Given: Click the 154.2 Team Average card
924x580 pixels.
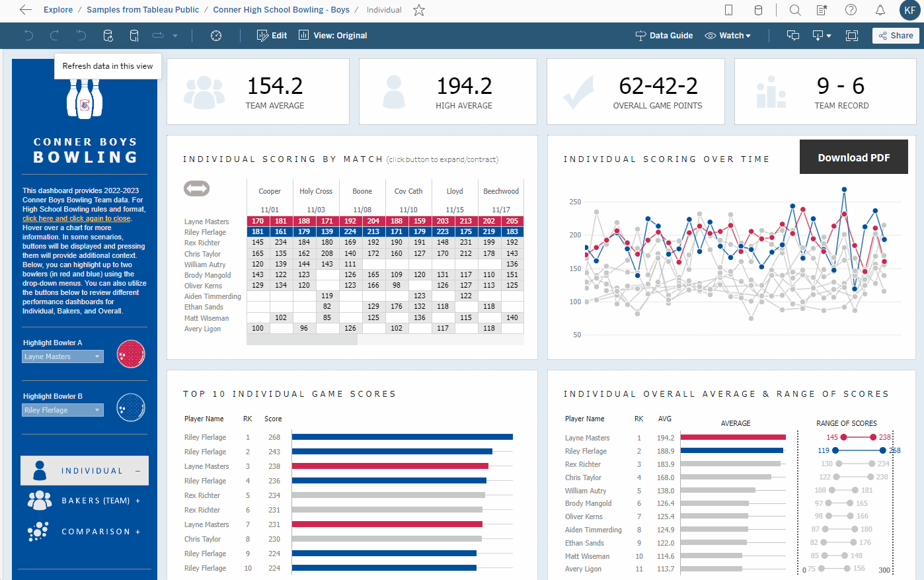Looking at the screenshot, I should 258,92.
